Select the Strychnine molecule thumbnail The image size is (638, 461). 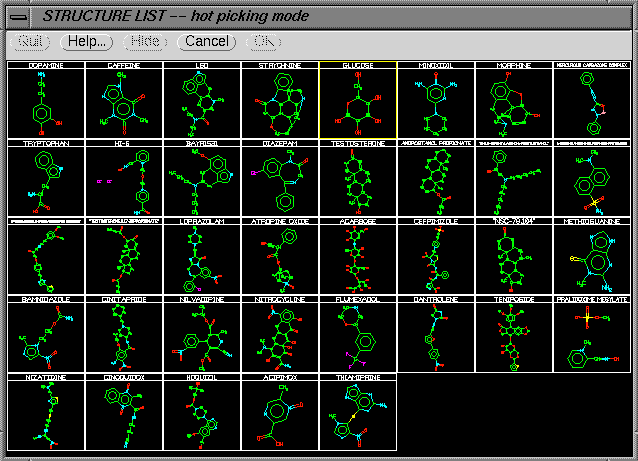click(x=279, y=101)
